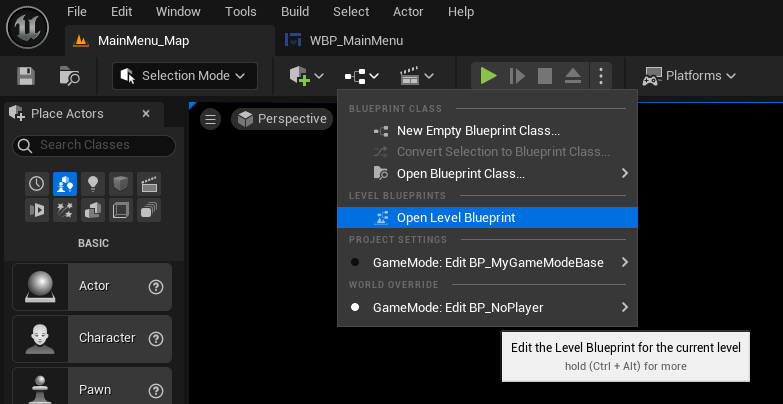Select the Basic actors category icon
Screen dimensions: 783x404
click(x=65, y=184)
